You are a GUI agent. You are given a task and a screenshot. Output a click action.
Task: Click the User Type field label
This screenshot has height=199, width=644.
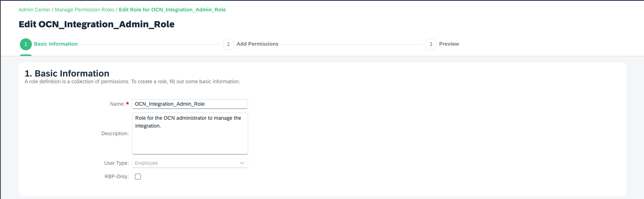[116, 163]
